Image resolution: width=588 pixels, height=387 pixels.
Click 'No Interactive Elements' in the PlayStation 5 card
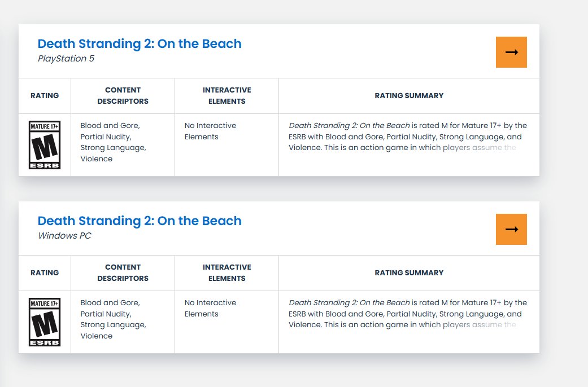210,131
